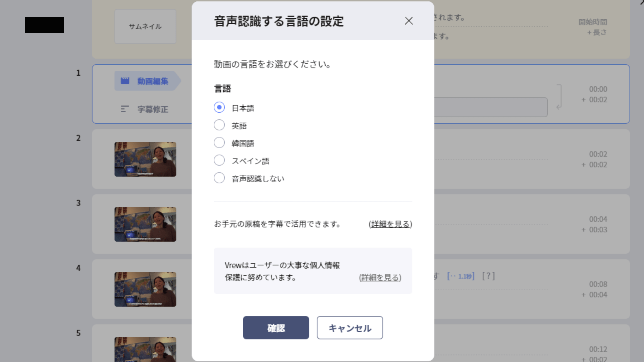Click the サムネイル placeholder box
This screenshot has height=362, width=644.
click(145, 26)
